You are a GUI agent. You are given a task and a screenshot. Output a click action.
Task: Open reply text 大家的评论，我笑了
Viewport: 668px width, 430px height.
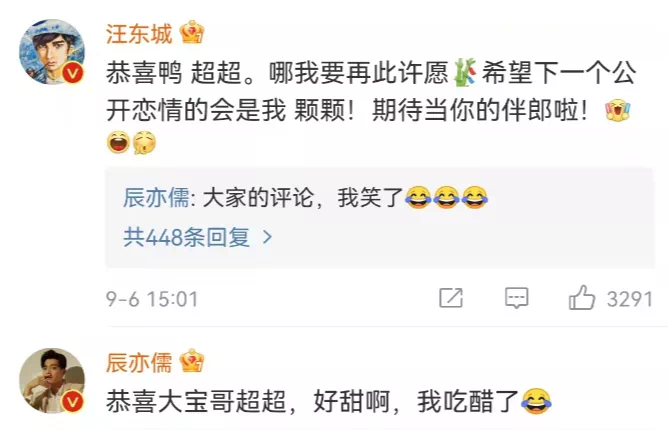[x=303, y=198]
